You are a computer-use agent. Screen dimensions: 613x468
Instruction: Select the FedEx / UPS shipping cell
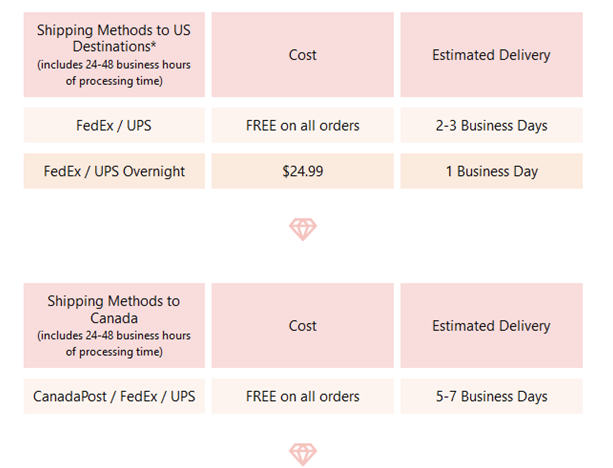(x=114, y=126)
